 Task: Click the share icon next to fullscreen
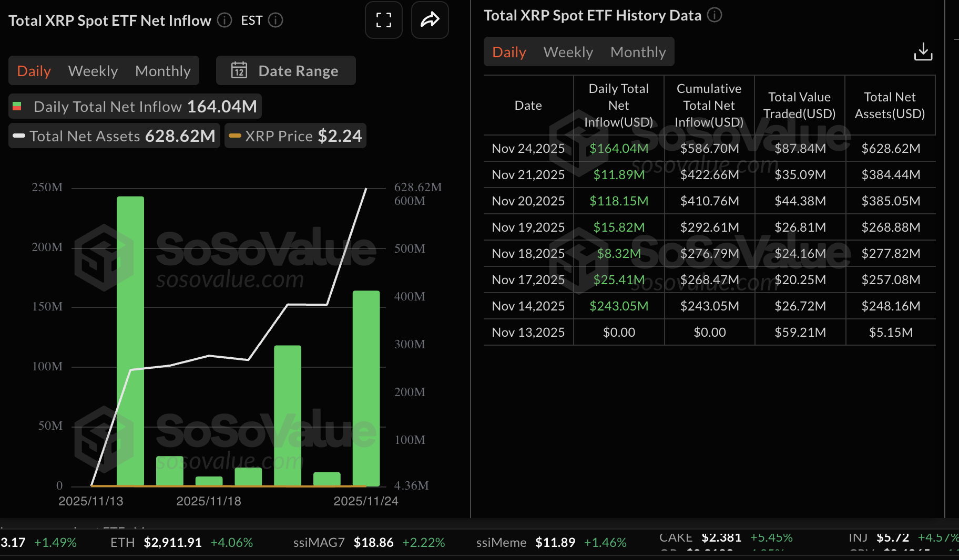tap(430, 20)
